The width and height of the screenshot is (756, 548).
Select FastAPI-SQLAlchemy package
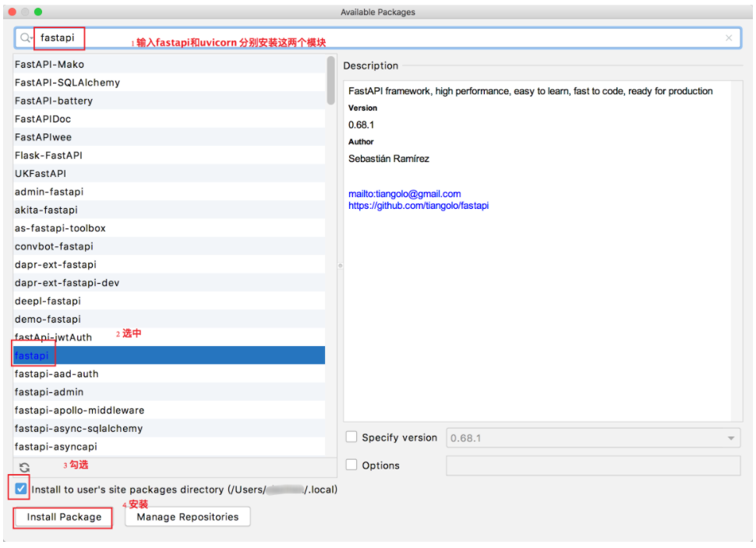tap(169, 83)
